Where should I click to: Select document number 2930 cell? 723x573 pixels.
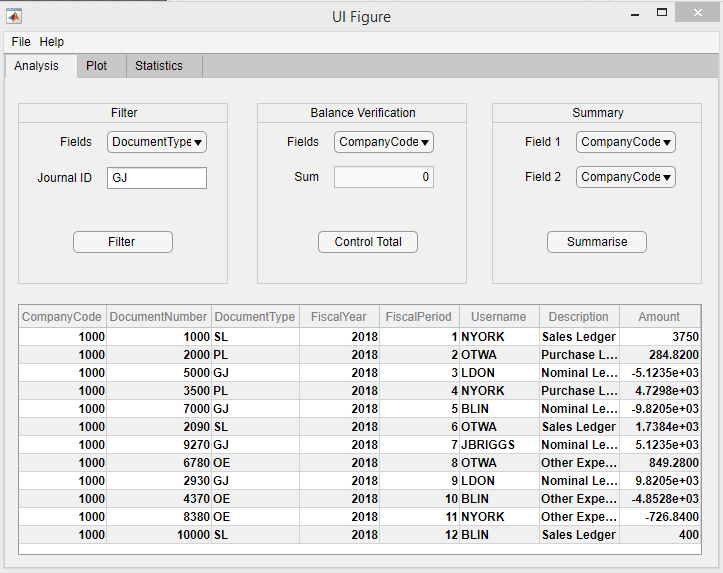[x=159, y=481]
